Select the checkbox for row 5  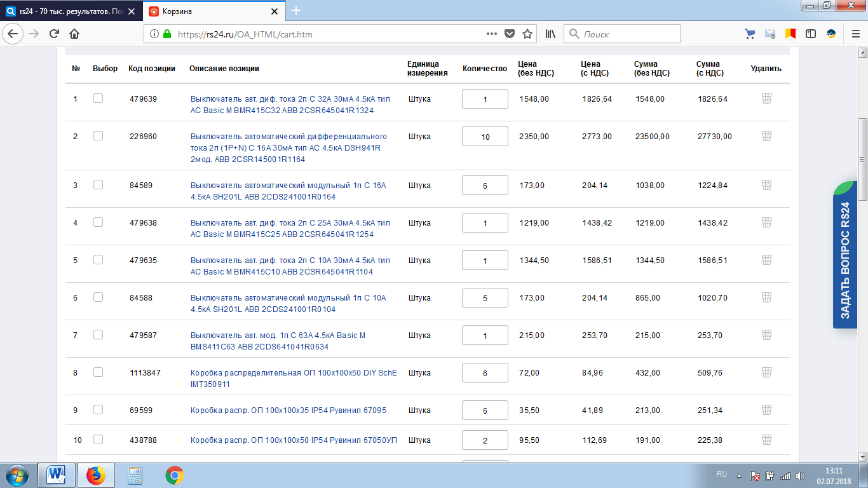(x=98, y=260)
